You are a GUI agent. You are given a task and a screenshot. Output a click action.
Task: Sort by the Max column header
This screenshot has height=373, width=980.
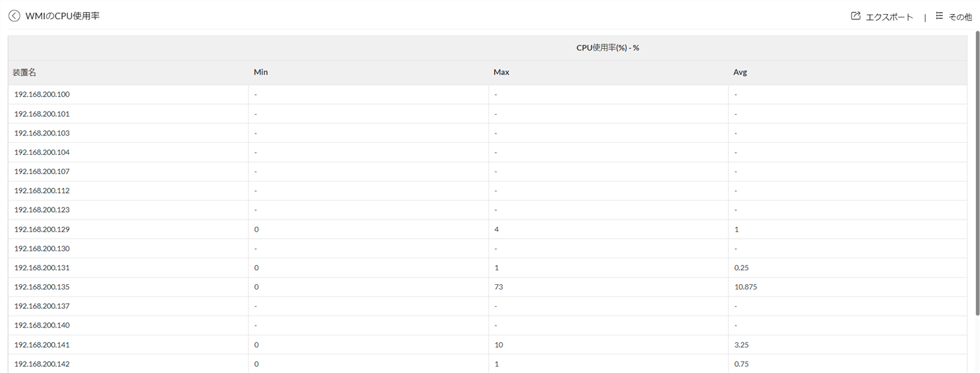point(501,72)
